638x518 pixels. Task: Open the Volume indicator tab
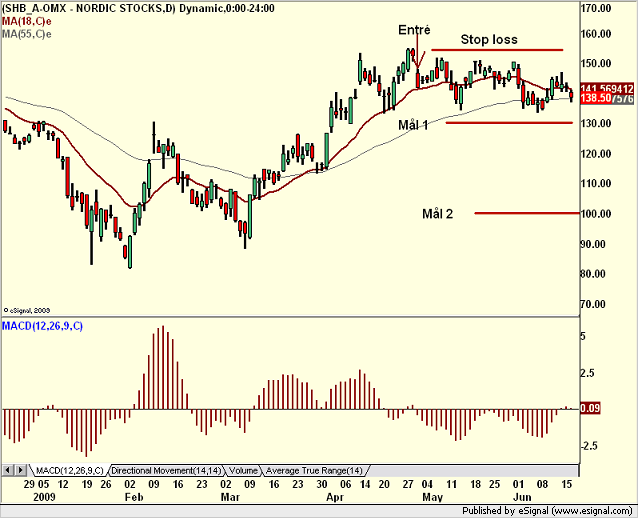[x=243, y=471]
